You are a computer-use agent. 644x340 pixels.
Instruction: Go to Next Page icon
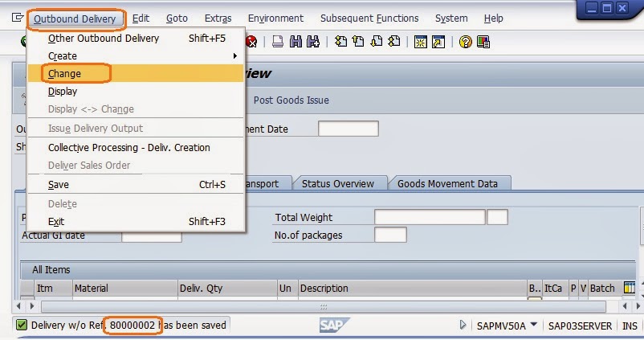(x=377, y=42)
